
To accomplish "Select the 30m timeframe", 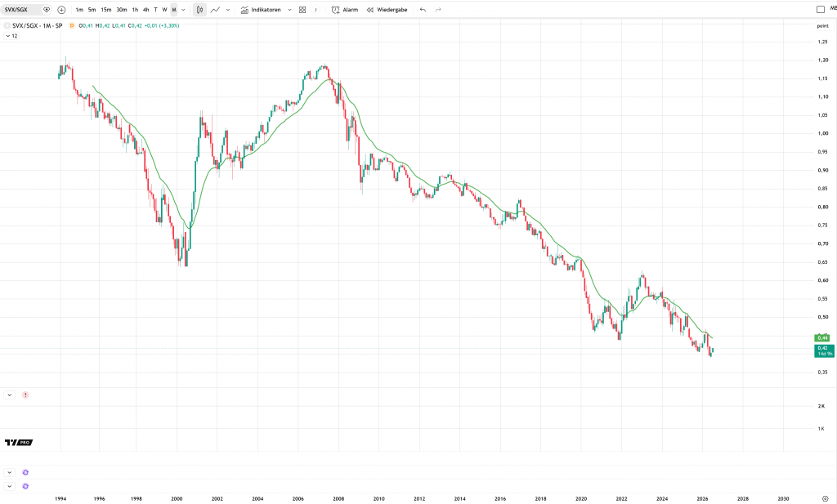I will point(122,10).
